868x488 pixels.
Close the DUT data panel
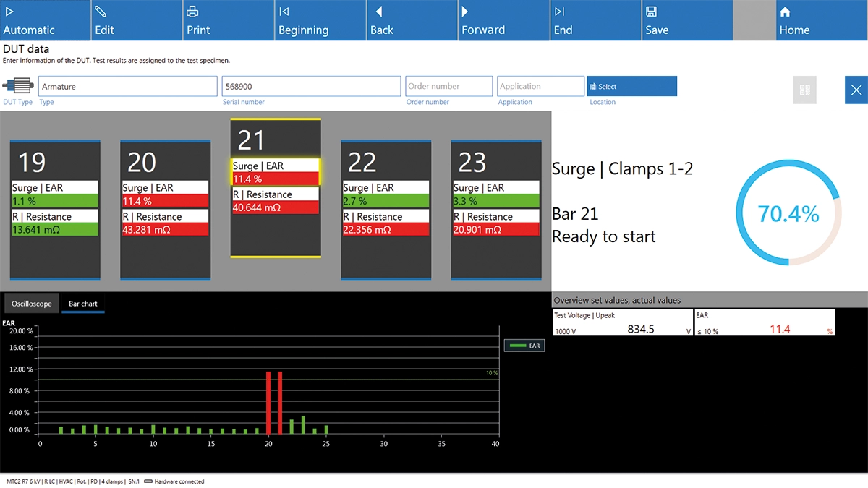[856, 90]
